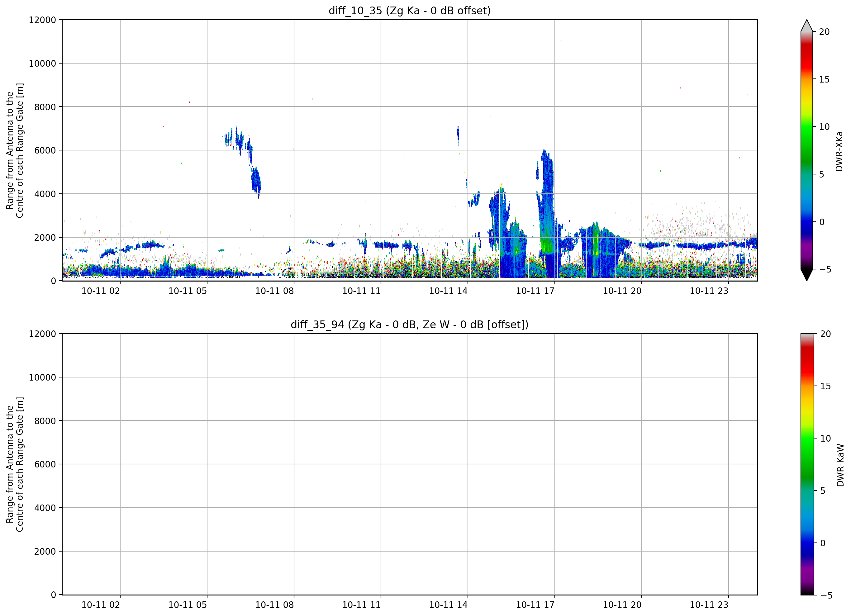Click the 15 tick on the DWR-XKa colorbar
Screen dimensions: 851x616
point(824,79)
